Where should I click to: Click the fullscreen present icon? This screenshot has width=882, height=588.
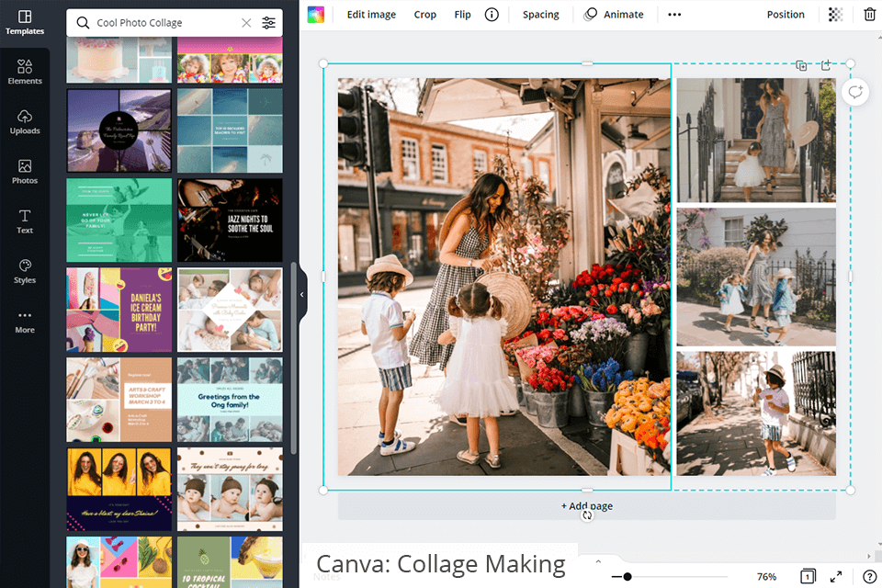[x=836, y=577]
